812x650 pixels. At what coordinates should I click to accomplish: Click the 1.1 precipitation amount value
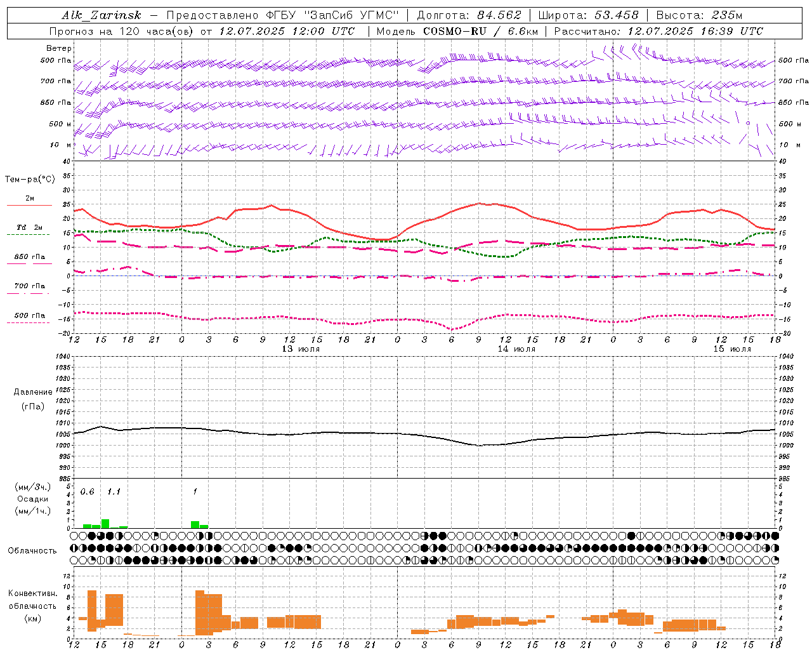tap(114, 492)
